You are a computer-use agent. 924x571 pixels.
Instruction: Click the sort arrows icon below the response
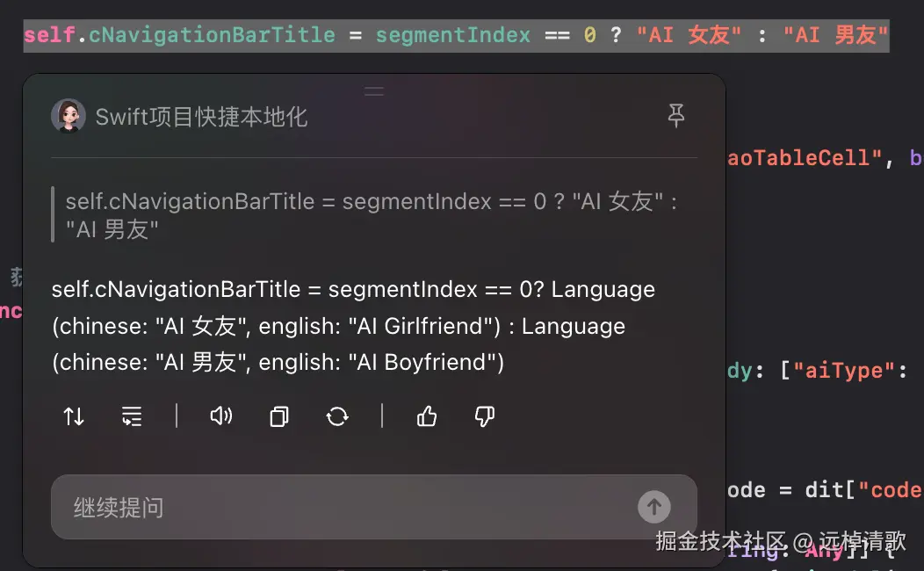pos(73,416)
